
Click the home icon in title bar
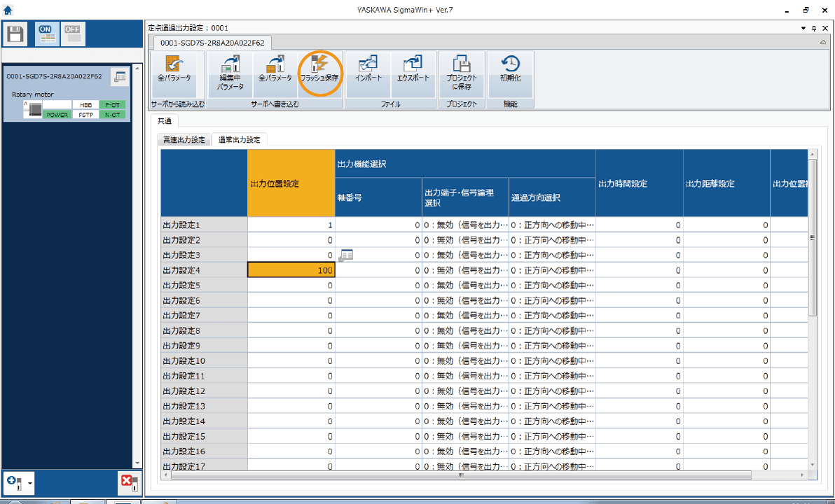coord(8,10)
